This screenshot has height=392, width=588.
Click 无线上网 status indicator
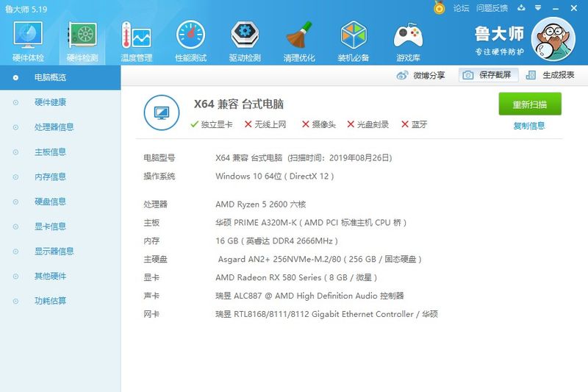pos(265,124)
